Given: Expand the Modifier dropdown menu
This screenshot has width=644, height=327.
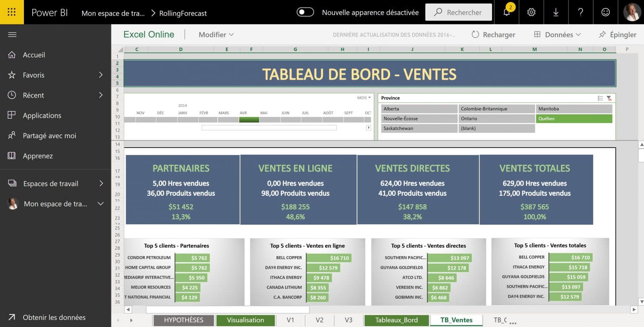Looking at the screenshot, I should pyautogui.click(x=216, y=34).
